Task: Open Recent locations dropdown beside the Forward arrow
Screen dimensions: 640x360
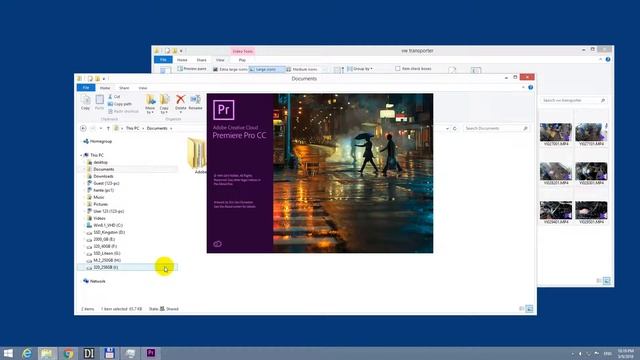Action: click(101, 128)
